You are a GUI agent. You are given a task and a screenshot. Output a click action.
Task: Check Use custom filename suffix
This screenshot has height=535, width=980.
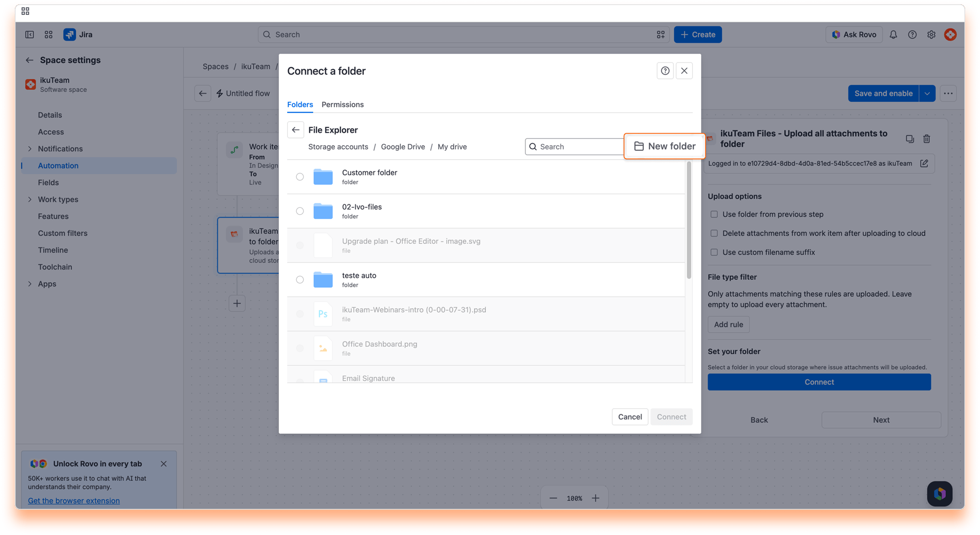[x=714, y=252]
